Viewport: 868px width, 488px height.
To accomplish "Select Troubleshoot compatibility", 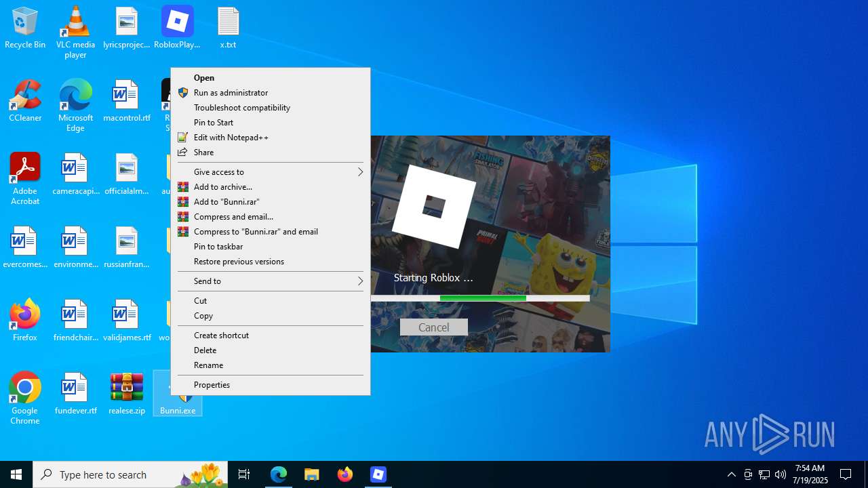I will 270,108.
